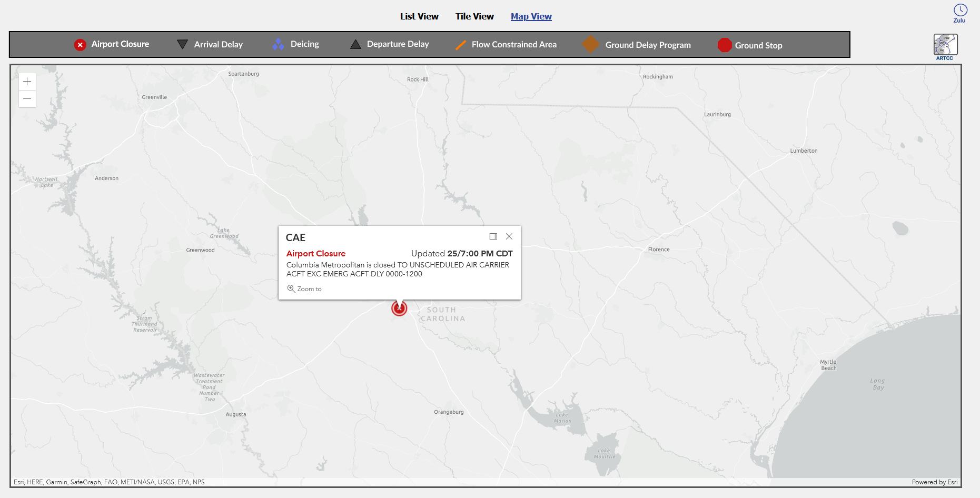Click the South Carolina state label
980x498 pixels.
pyautogui.click(x=443, y=314)
